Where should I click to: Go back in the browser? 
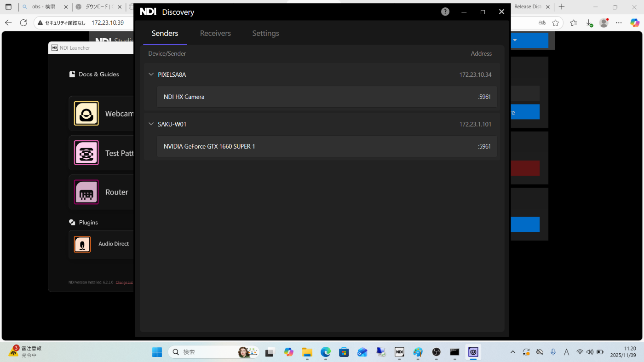[x=8, y=23]
